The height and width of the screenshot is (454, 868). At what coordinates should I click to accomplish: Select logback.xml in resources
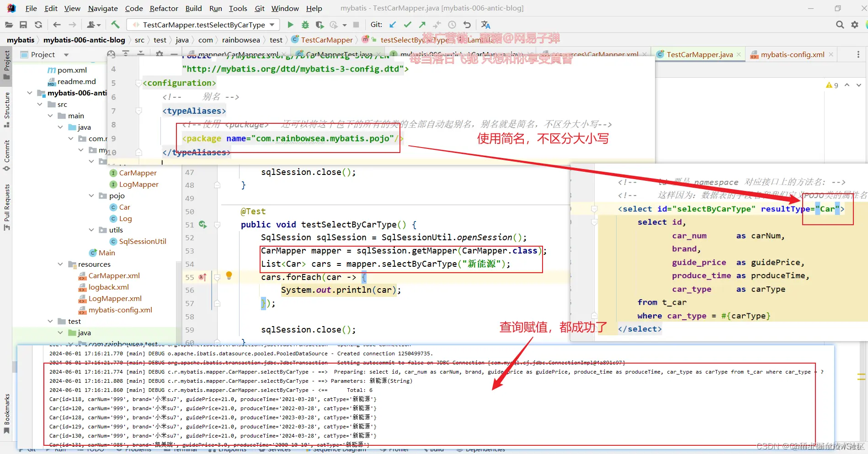click(109, 287)
